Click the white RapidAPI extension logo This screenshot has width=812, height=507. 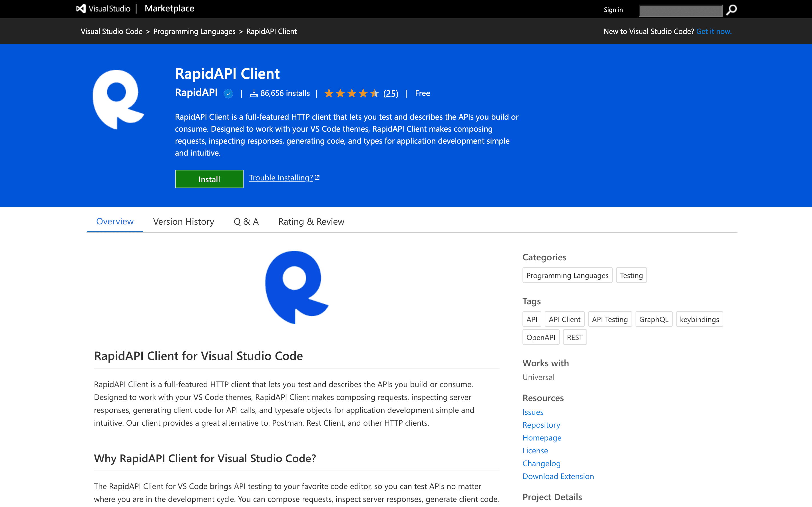[x=118, y=100]
